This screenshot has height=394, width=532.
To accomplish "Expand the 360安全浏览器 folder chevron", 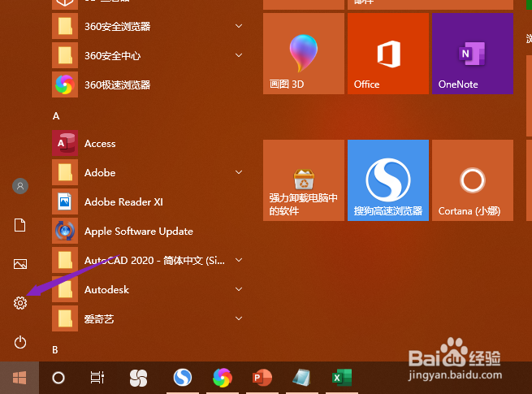I will coord(239,26).
